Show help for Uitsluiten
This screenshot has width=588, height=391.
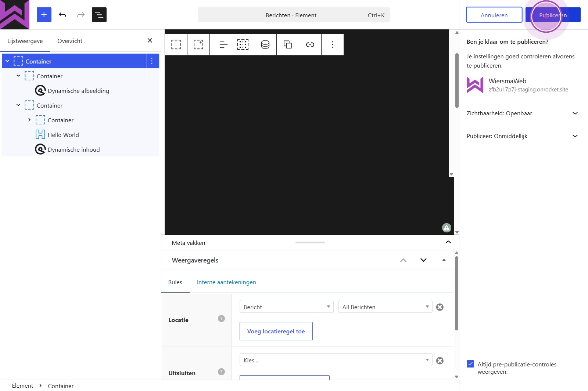(x=221, y=372)
